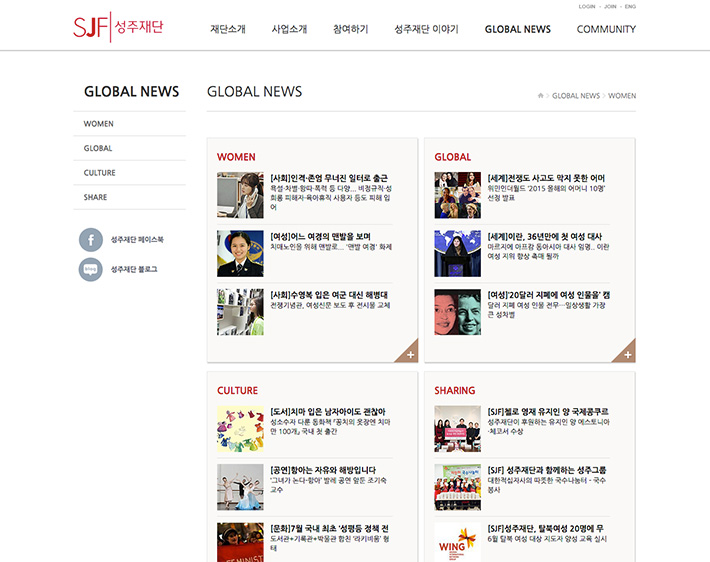Open thumbnail of woman on banknote
Viewport: 710px width, 562px height.
click(x=457, y=312)
